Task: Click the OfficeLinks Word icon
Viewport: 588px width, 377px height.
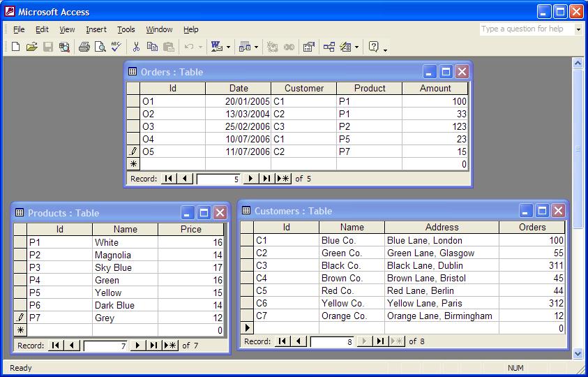Action: pos(217,47)
